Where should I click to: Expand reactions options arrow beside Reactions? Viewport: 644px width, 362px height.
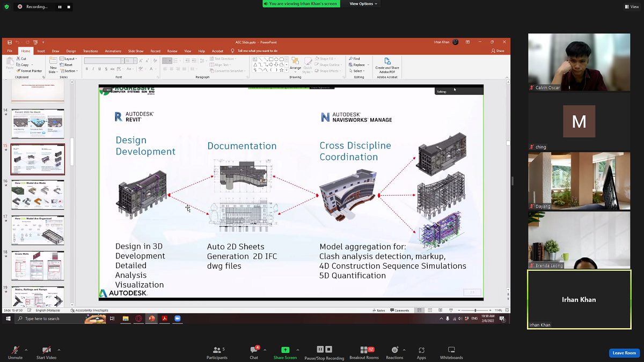(404, 350)
